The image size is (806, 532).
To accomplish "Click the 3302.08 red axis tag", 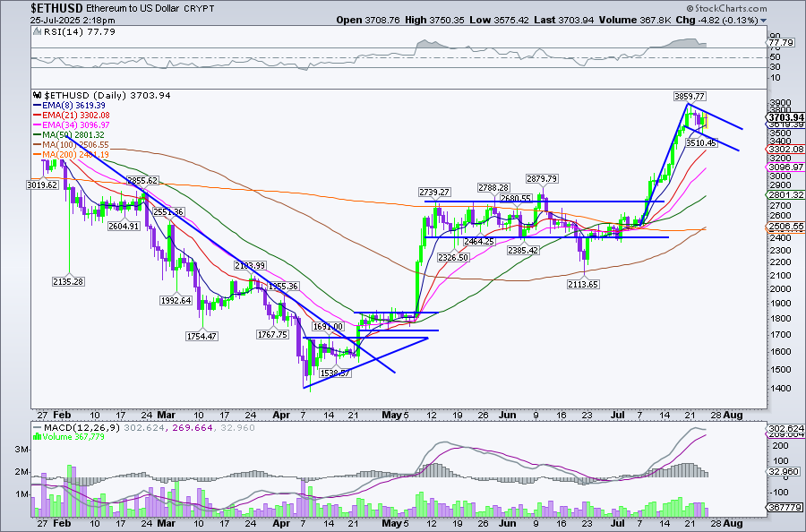I will (x=786, y=149).
